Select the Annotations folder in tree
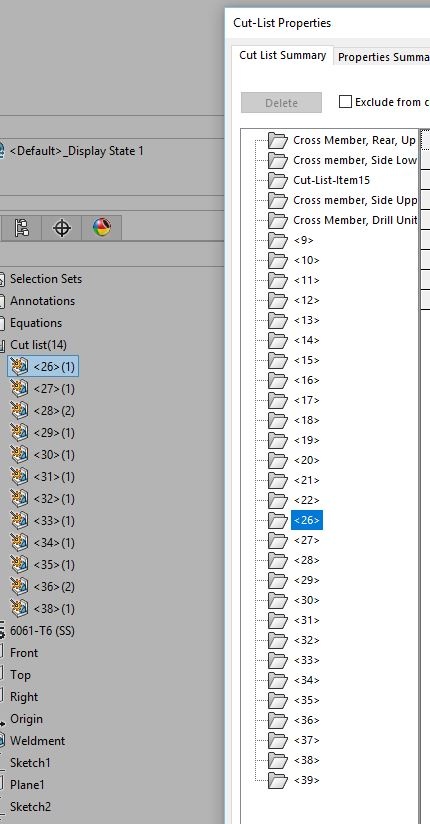The image size is (430, 824). (x=42, y=301)
